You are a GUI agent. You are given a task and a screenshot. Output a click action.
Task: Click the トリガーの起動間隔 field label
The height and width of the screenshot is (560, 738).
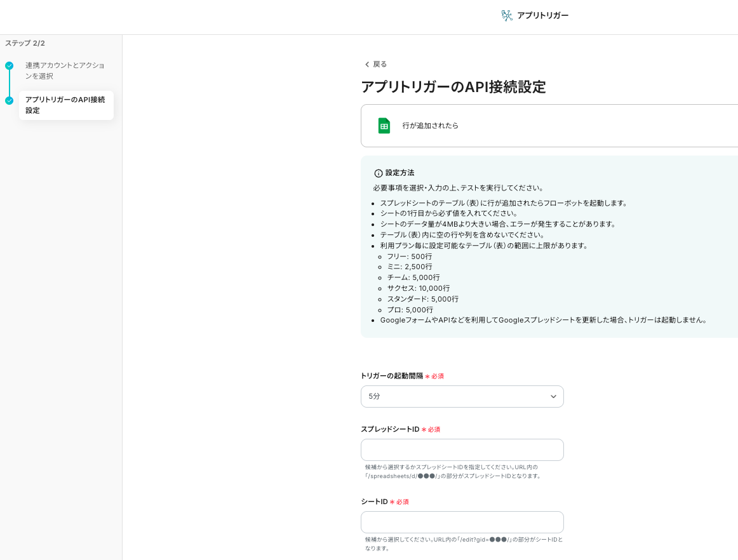391,376
